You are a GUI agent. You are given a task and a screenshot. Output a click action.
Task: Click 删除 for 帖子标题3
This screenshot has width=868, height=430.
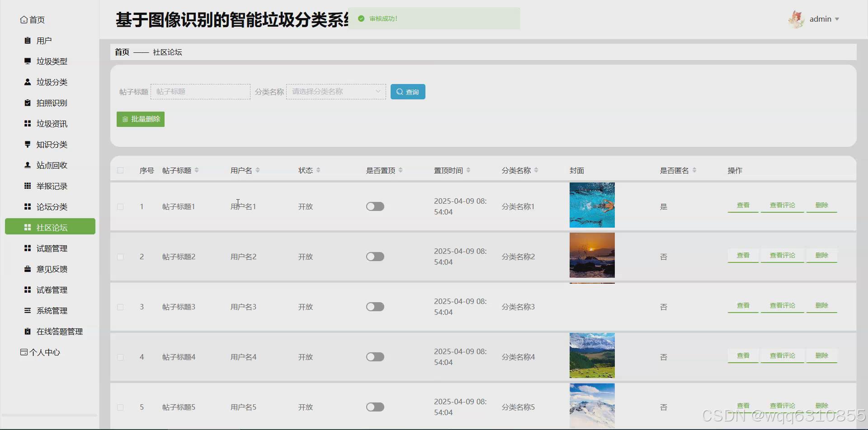pyautogui.click(x=822, y=306)
